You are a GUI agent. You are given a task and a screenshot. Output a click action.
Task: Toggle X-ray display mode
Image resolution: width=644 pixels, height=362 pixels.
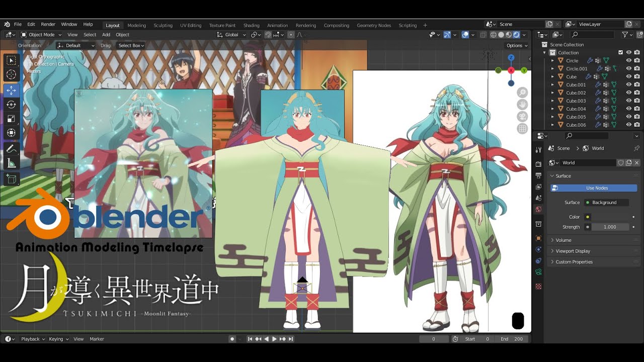pyautogui.click(x=483, y=35)
